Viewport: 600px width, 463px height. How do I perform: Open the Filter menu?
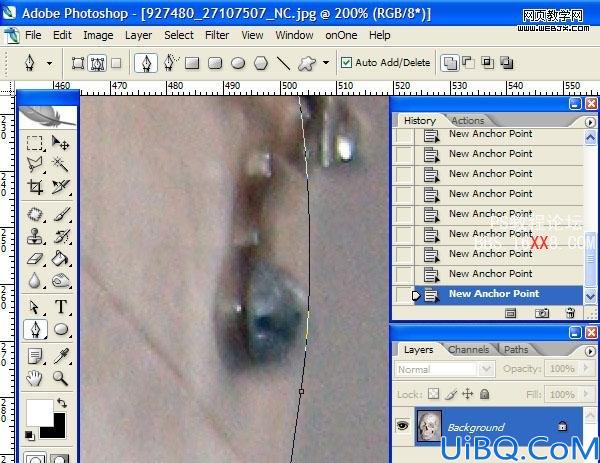pos(217,35)
